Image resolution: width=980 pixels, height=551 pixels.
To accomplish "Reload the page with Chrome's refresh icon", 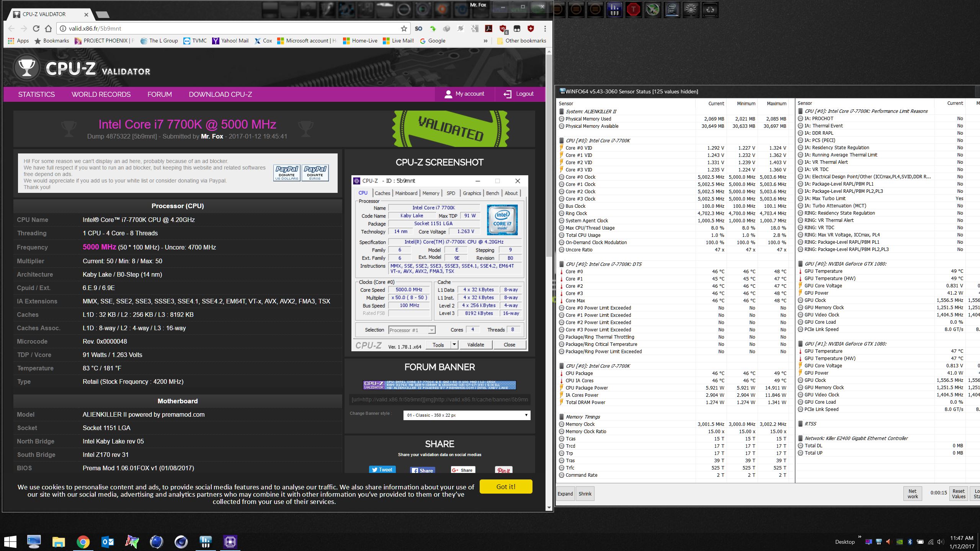I will 36,29.
